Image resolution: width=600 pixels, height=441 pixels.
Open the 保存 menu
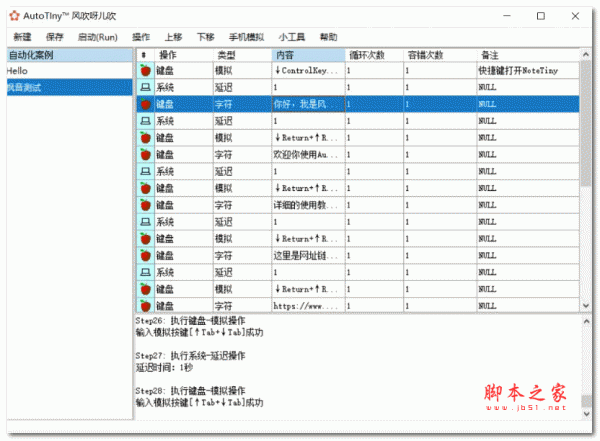(x=54, y=37)
